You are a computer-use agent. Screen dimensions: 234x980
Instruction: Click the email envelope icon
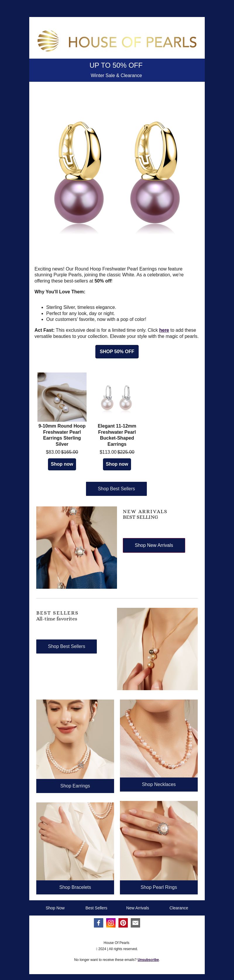pos(135,923)
